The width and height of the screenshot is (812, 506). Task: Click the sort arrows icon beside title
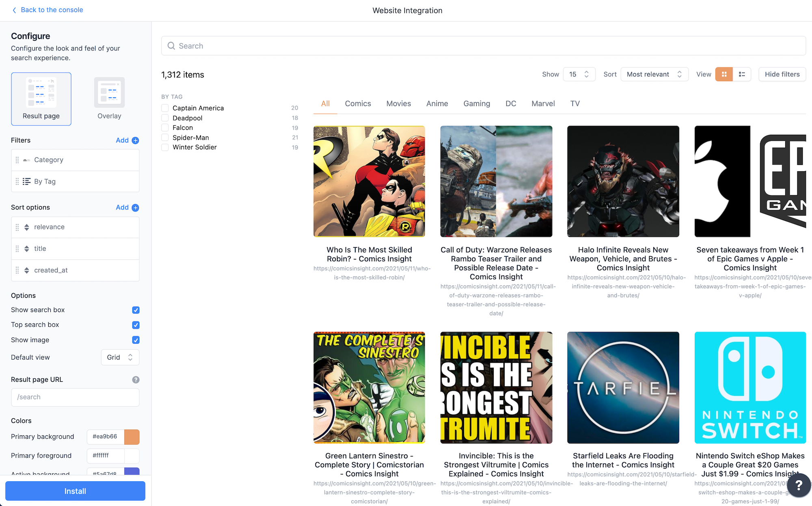(26, 249)
